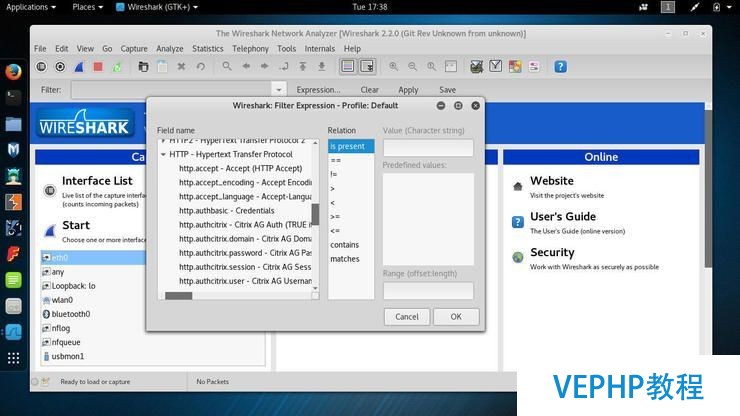Find packet magnifier toolbar icon
Image resolution: width=740 pixels, height=416 pixels.
(227, 67)
